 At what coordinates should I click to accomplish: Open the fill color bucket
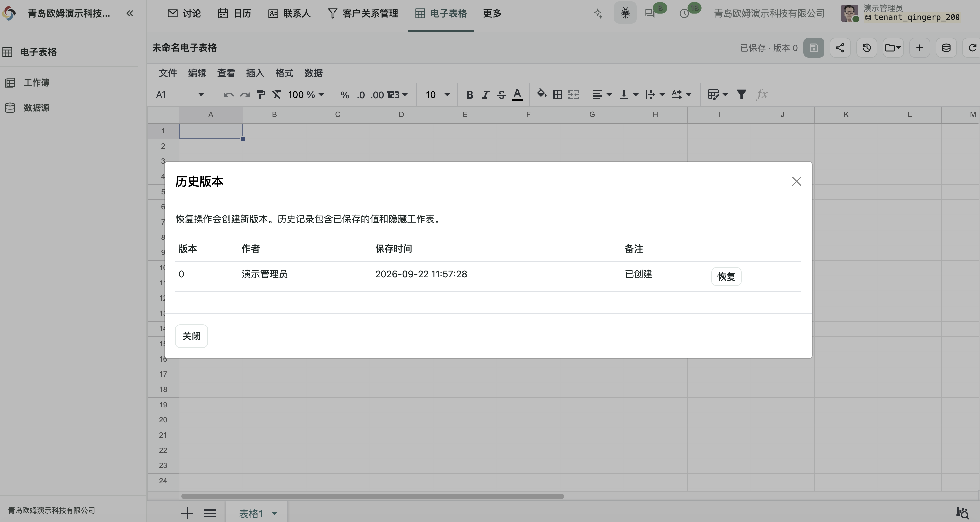tap(541, 94)
